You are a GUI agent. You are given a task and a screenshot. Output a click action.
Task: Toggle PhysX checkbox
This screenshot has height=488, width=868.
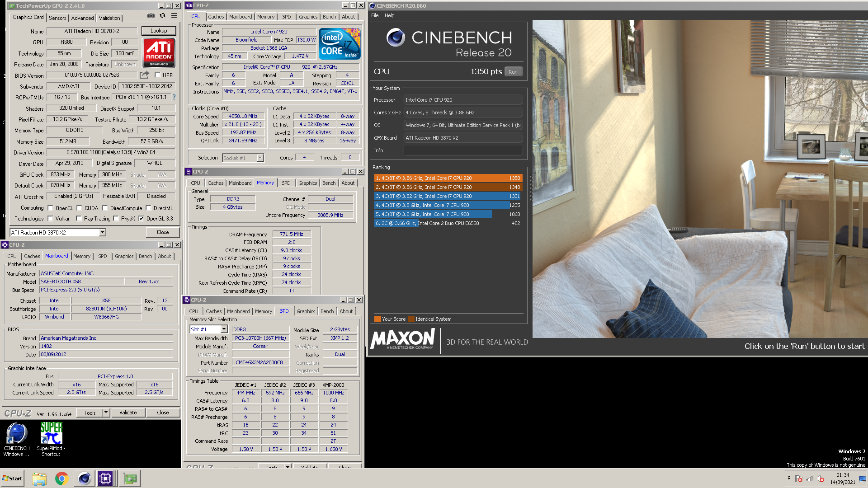pos(116,219)
